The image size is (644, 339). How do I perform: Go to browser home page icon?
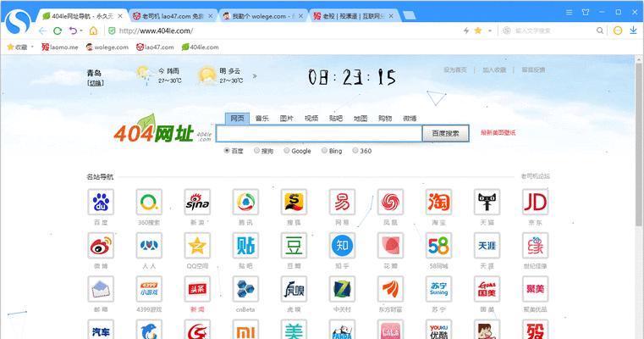pos(94,31)
